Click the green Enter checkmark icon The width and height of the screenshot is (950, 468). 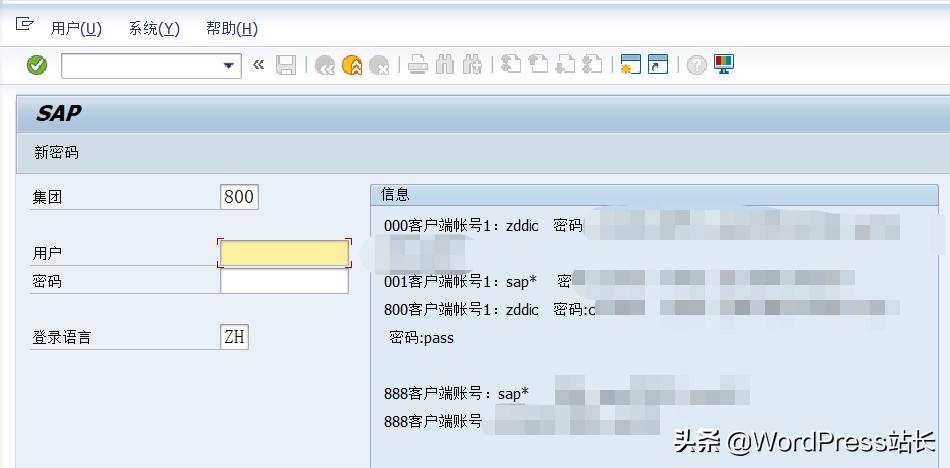(x=37, y=65)
